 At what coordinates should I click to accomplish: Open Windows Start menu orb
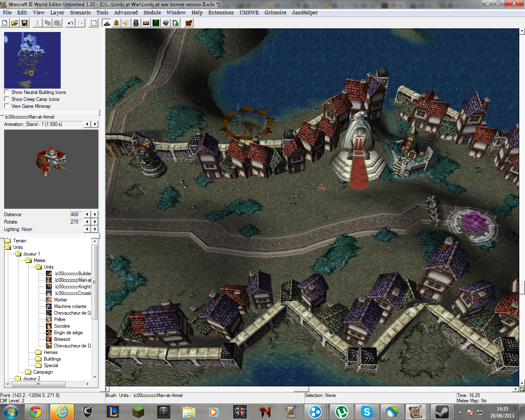11,412
